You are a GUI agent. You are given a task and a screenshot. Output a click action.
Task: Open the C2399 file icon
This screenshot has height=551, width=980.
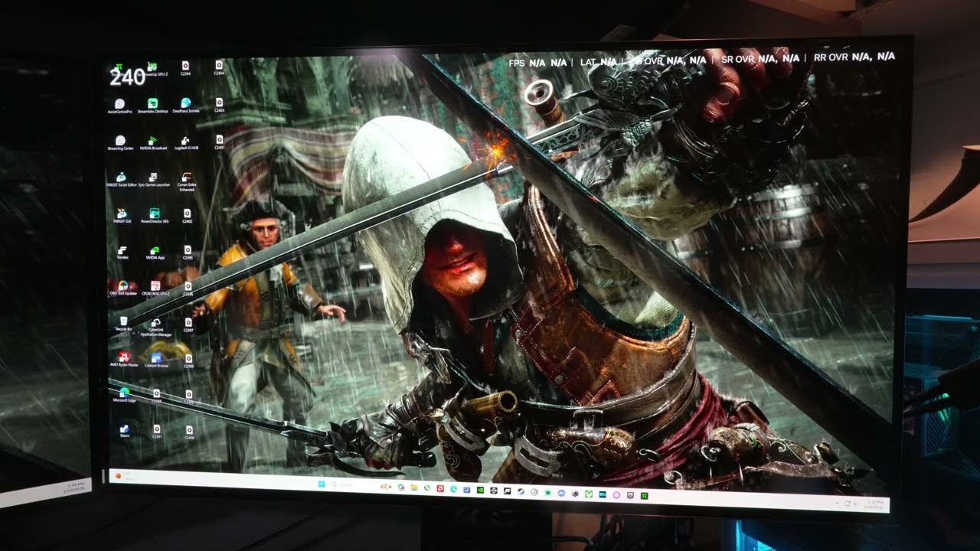tap(188, 360)
